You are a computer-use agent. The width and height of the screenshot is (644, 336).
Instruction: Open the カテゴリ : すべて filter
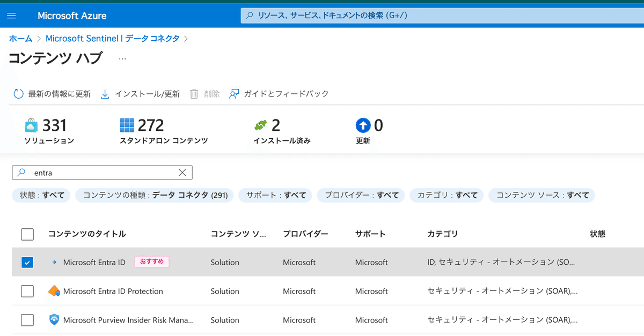(447, 196)
